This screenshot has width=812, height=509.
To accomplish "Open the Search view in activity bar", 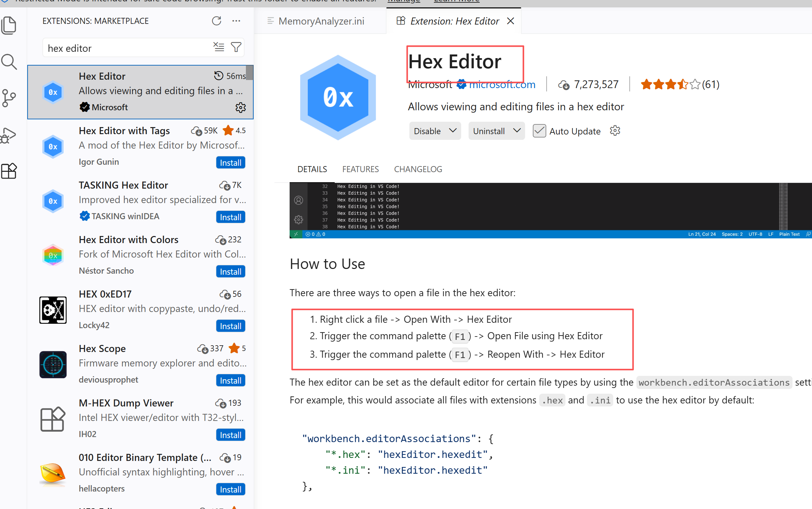I will coord(9,62).
